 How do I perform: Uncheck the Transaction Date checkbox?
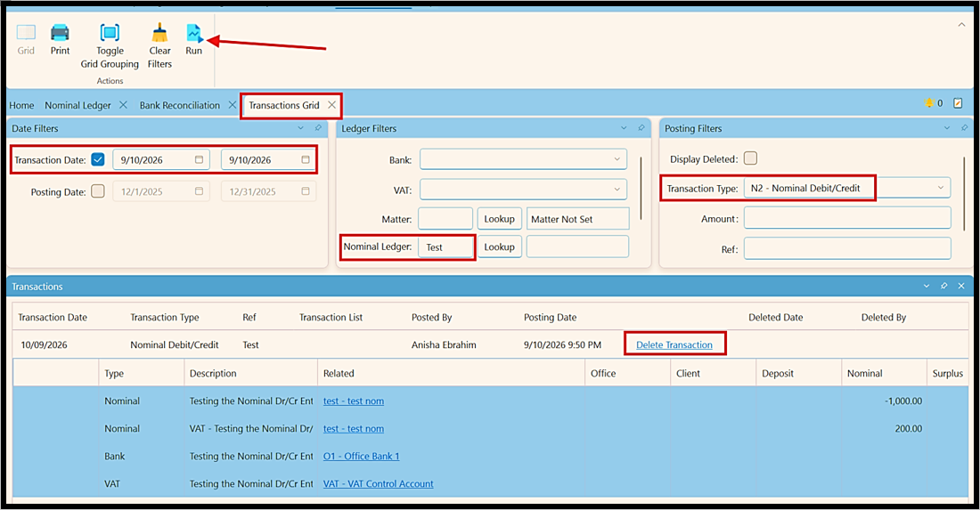pos(98,159)
